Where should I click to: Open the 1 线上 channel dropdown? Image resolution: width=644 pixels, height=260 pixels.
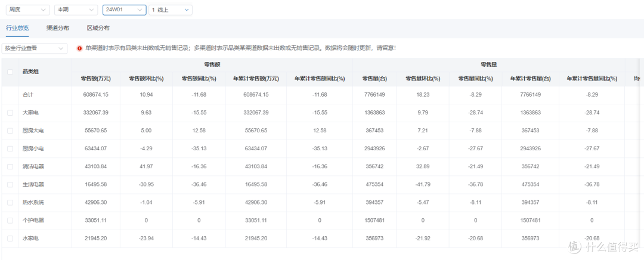(171, 10)
